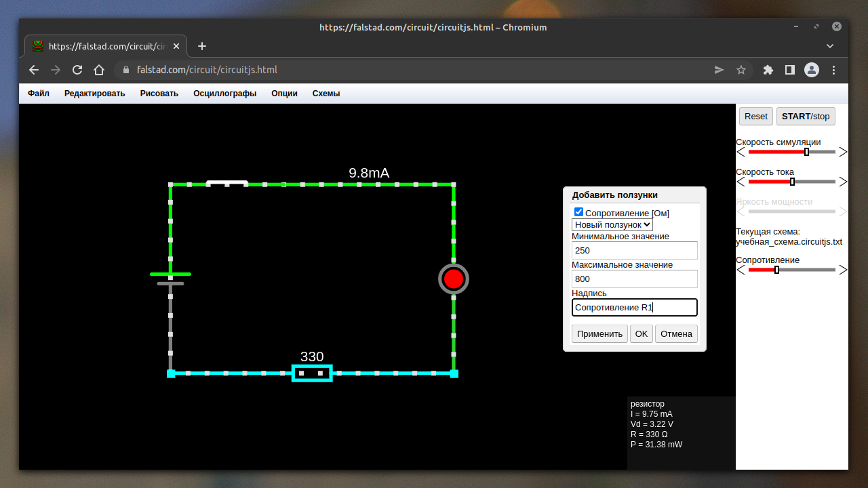
Task: Click the Отмена button
Action: [676, 333]
